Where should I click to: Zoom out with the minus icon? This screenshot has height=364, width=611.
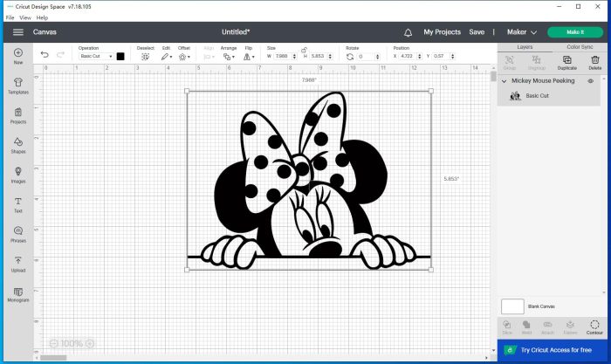pos(54,343)
